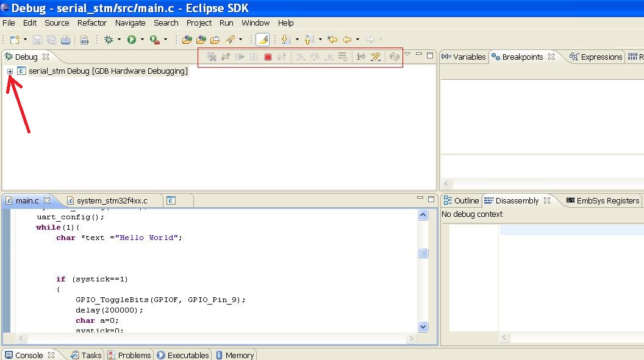Image resolution: width=644 pixels, height=360 pixels.
Task: Click the Print icon in toolbar
Action: point(65,40)
